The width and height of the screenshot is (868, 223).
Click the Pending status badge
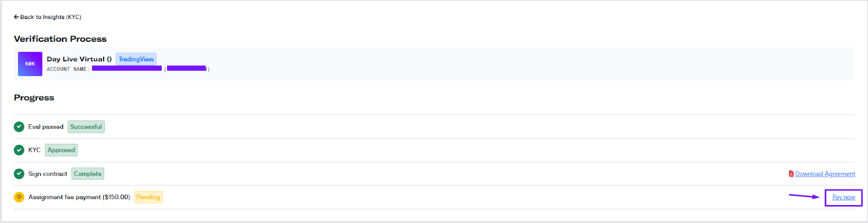point(148,197)
